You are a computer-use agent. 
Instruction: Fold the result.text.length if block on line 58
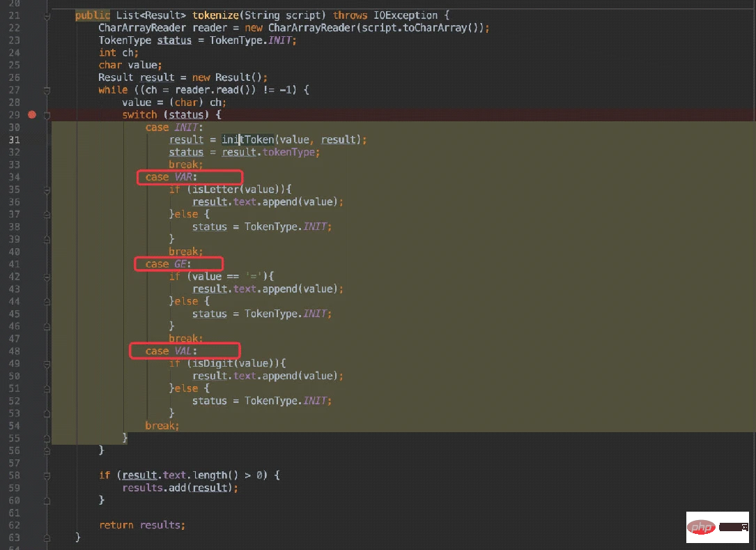[x=46, y=475]
